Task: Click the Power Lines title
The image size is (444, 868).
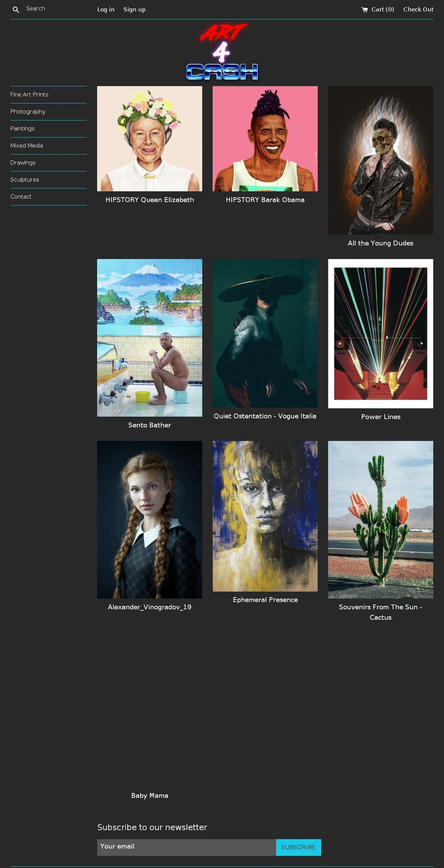Action: click(381, 417)
